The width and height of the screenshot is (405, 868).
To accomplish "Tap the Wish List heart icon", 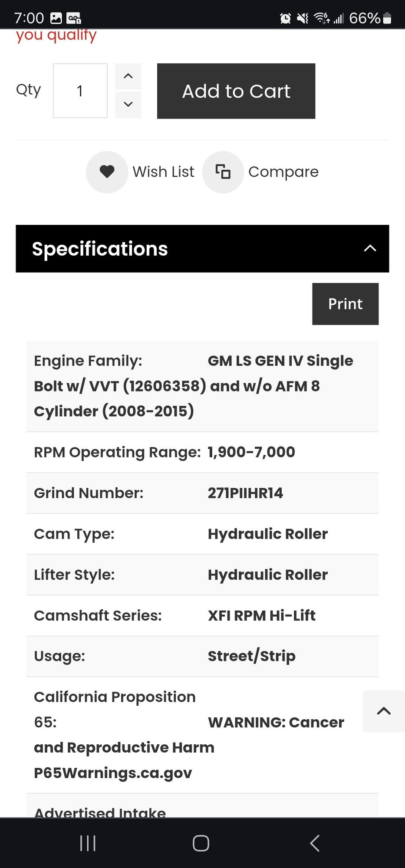I will click(x=107, y=172).
